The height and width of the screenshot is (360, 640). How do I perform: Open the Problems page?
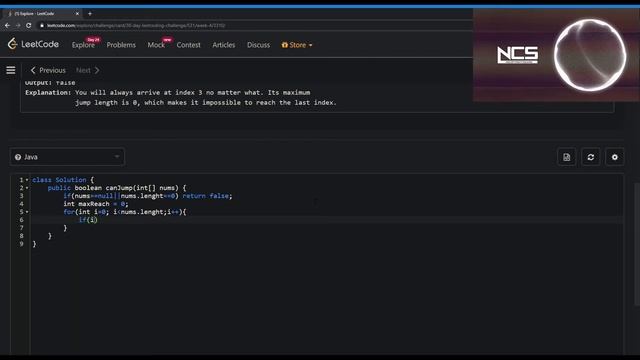(121, 45)
